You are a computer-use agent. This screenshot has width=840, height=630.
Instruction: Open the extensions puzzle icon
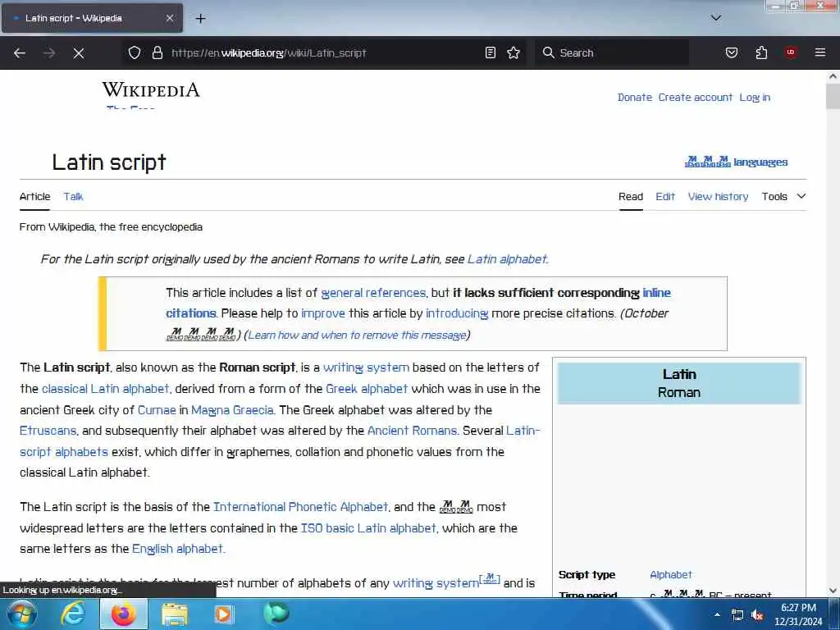tap(761, 52)
